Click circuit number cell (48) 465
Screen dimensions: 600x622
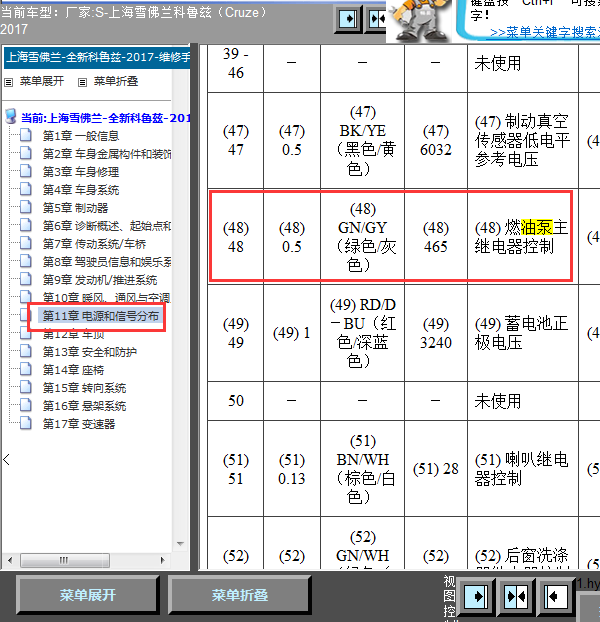coord(436,237)
